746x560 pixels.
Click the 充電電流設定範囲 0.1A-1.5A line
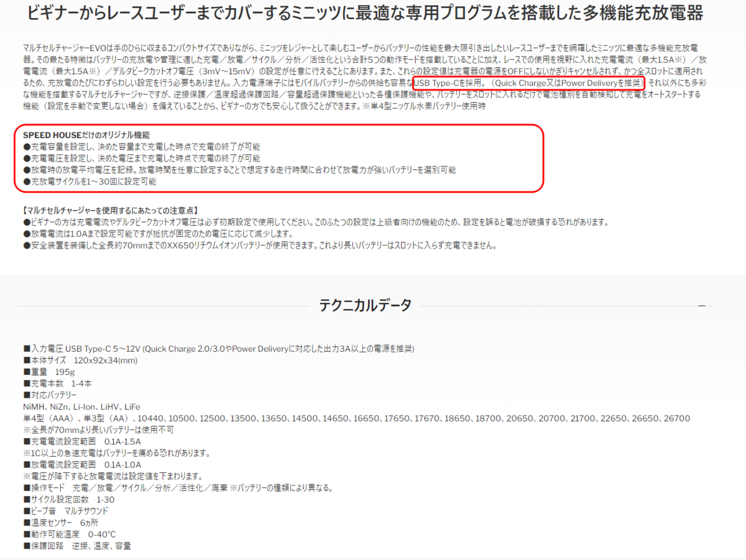pos(81,441)
